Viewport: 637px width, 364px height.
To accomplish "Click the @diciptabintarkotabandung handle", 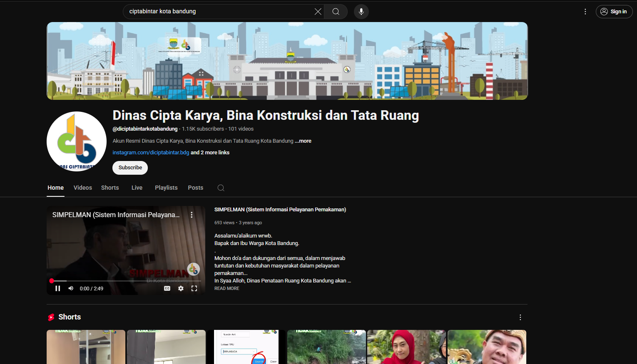I will coord(145,129).
